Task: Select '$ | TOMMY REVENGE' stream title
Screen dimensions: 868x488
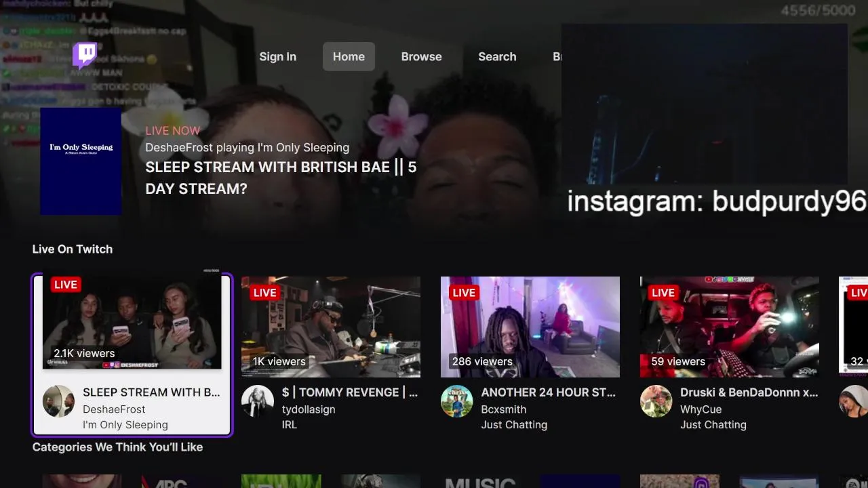Action: tap(350, 392)
